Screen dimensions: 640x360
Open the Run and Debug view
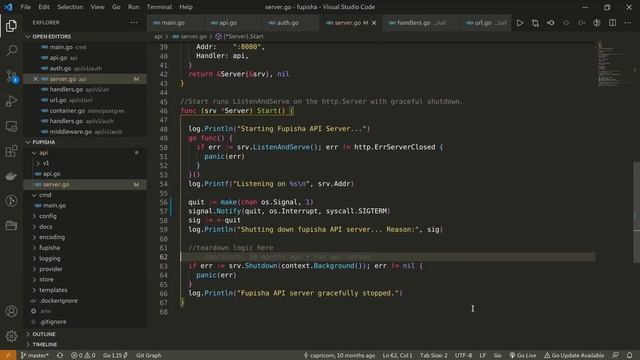(11, 101)
